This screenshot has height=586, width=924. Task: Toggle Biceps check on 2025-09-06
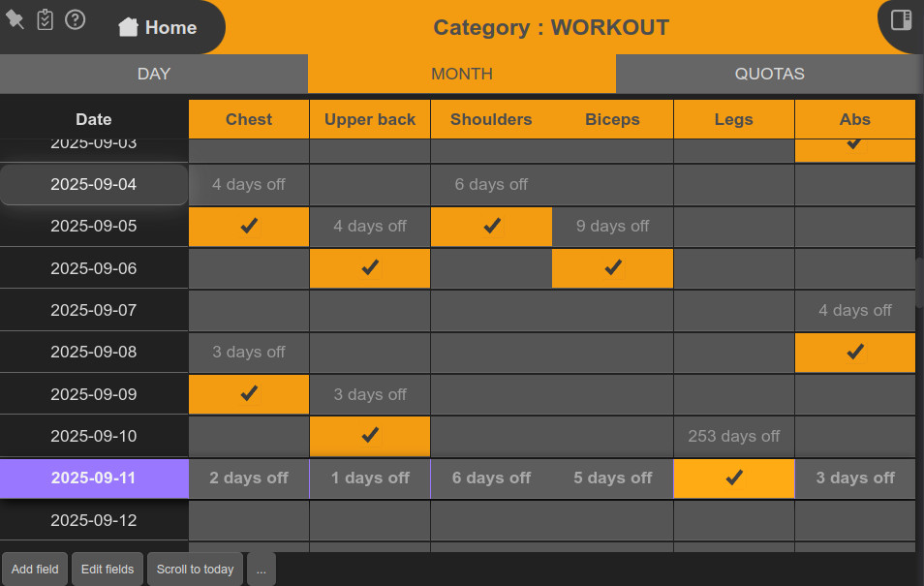point(612,268)
